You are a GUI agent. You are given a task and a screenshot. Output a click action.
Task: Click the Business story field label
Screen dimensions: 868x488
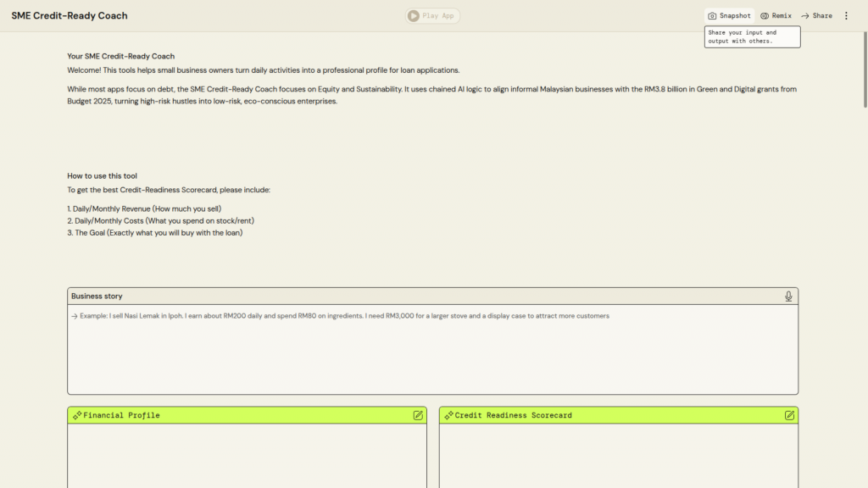(97, 297)
